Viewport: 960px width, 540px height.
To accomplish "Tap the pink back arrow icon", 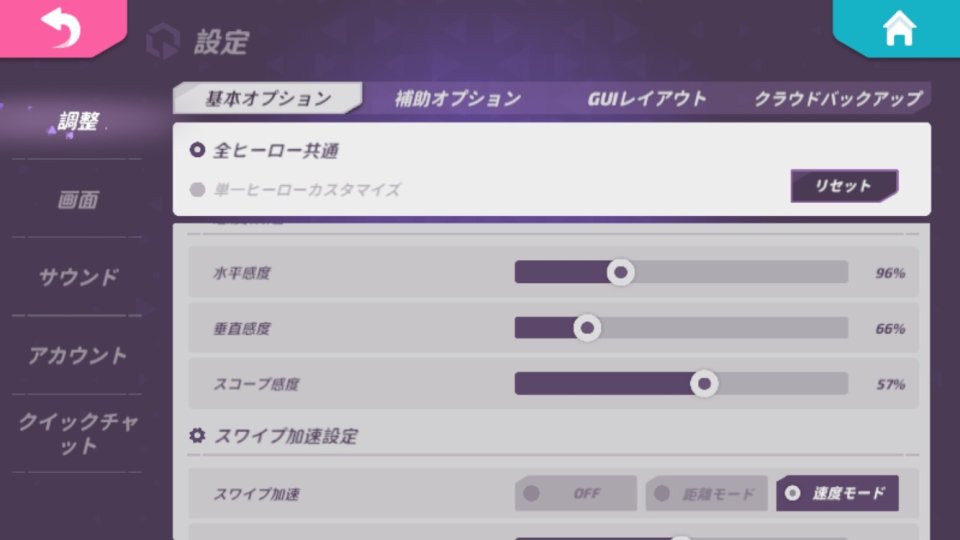I will click(x=61, y=28).
